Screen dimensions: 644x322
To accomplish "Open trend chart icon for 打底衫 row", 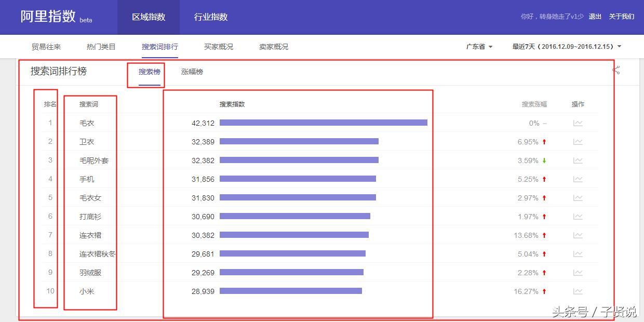I will (x=578, y=217).
